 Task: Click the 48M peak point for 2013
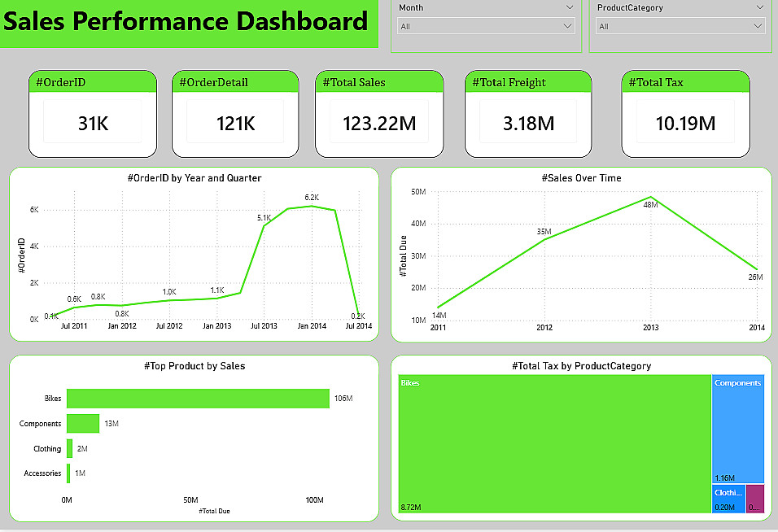[x=651, y=198]
